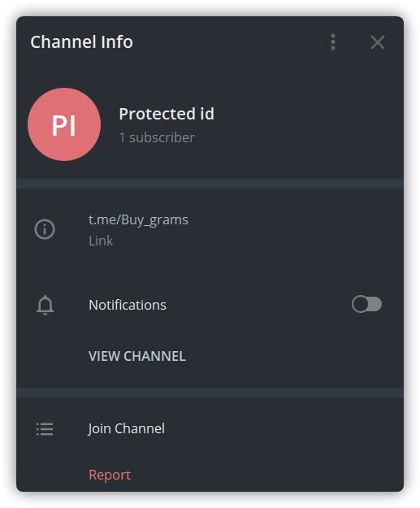Click the Notifications label text
The image size is (420, 508).
coord(128,305)
